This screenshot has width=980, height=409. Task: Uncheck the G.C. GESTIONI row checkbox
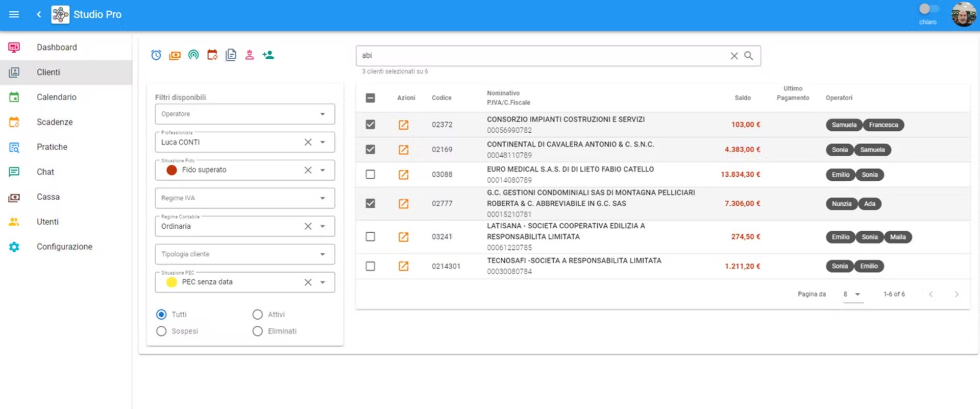click(x=371, y=203)
